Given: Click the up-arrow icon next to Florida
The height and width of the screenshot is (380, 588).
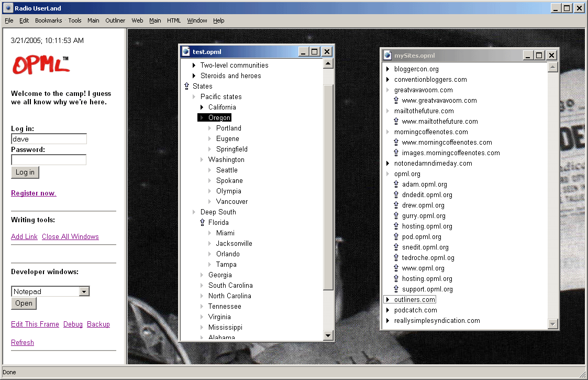Looking at the screenshot, I should [202, 223].
